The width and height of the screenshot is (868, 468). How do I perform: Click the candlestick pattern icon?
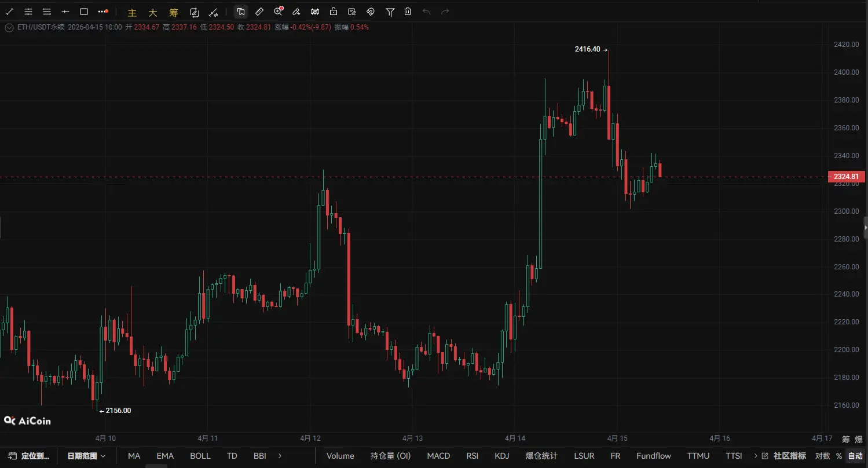click(315, 12)
